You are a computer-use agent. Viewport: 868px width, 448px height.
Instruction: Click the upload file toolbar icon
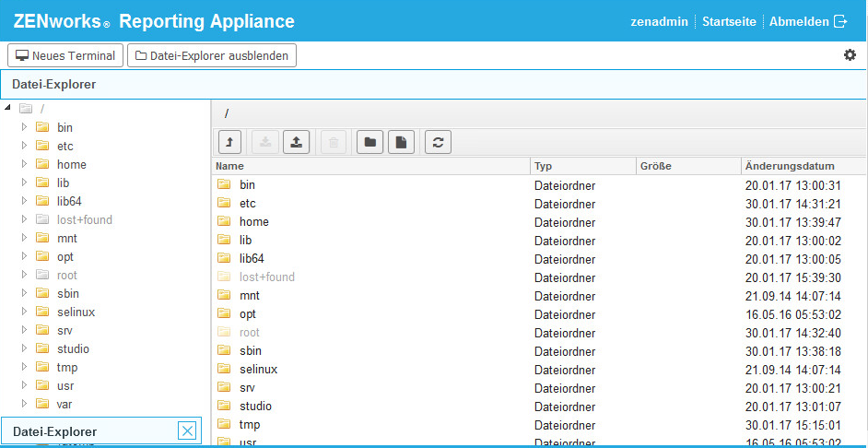296,142
